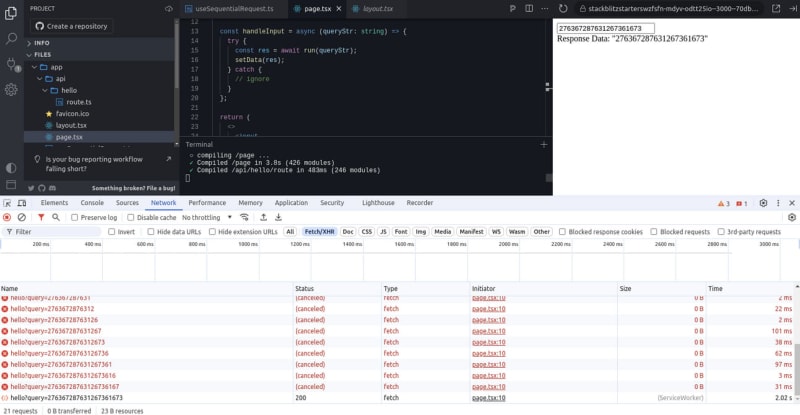This screenshot has height=415, width=800.
Task: Collapse the hello folder
Action: tap(69, 90)
